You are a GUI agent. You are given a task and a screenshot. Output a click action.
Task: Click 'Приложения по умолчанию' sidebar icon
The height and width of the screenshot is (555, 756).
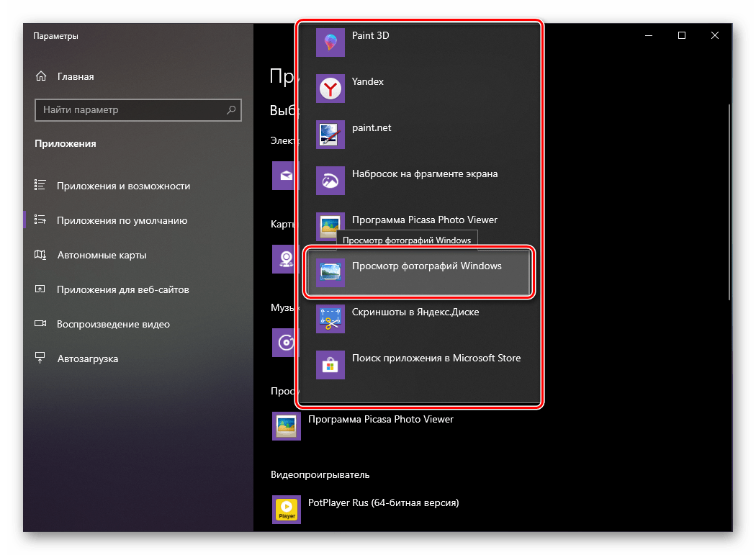tap(40, 220)
